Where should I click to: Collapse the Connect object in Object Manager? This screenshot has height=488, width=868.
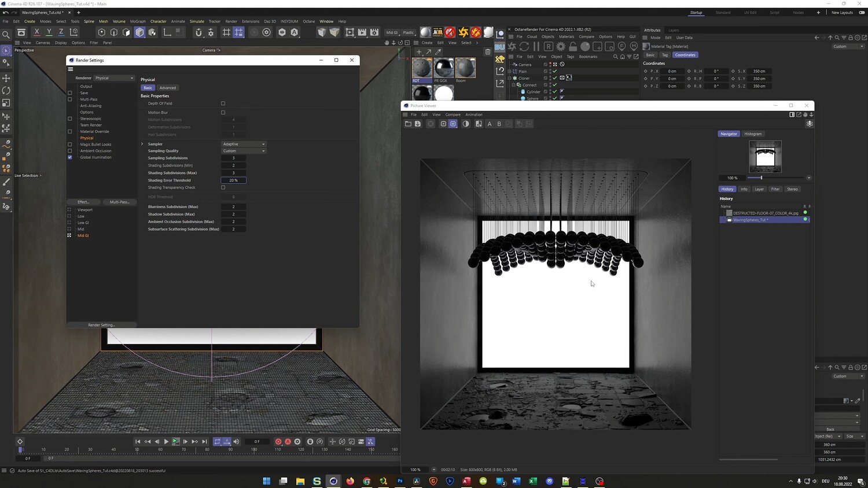(514, 85)
